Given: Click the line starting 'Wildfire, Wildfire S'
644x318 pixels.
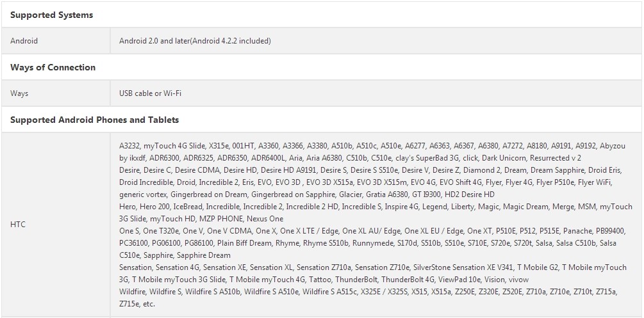Looking at the screenshot, I should [368, 292].
